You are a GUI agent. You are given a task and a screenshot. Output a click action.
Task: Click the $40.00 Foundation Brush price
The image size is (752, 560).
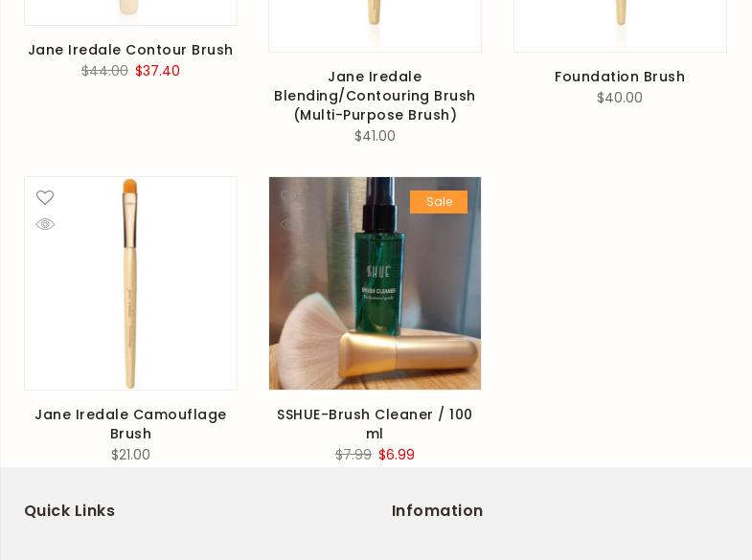pyautogui.click(x=620, y=98)
